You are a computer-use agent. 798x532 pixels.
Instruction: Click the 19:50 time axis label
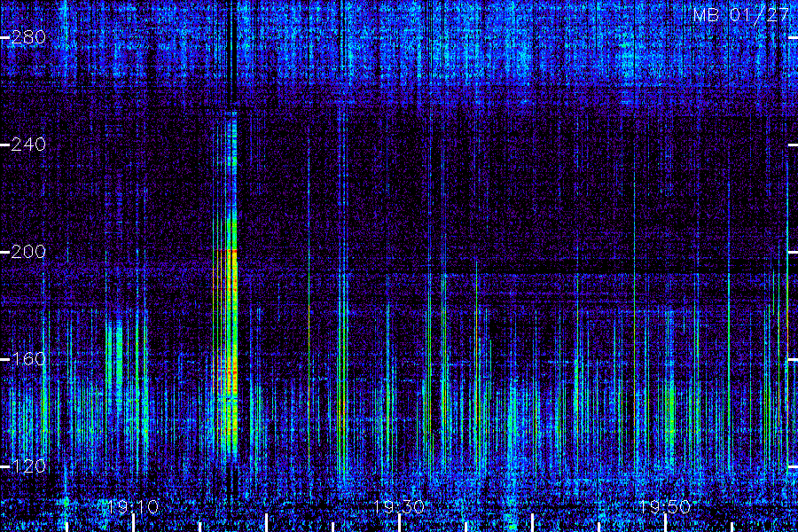coord(665,507)
